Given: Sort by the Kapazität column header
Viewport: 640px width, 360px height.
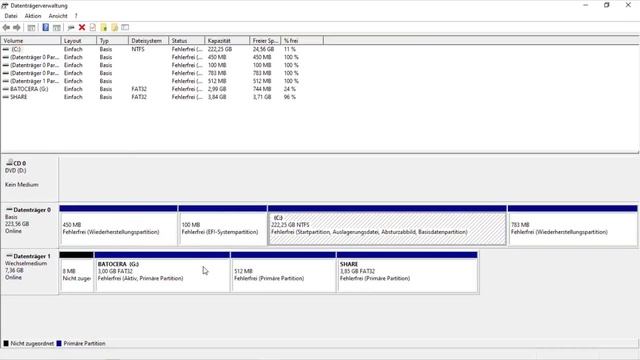Looking at the screenshot, I should [x=227, y=41].
